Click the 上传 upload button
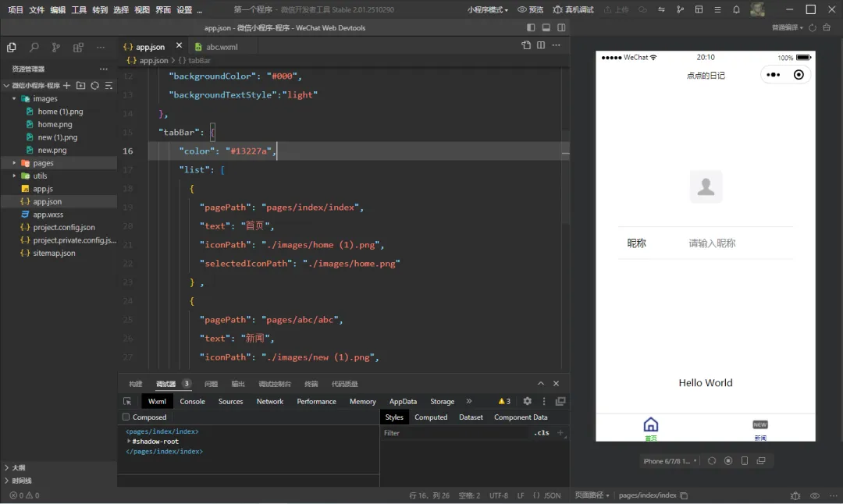Image resolution: width=843 pixels, height=504 pixels. coord(616,9)
